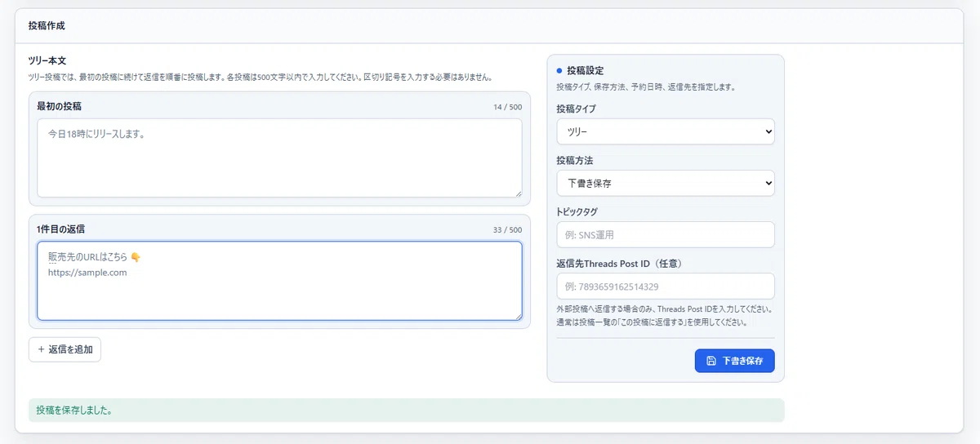This screenshot has width=980, height=444.
Task: Click the 最初の投稿 label
Action: [x=59, y=106]
